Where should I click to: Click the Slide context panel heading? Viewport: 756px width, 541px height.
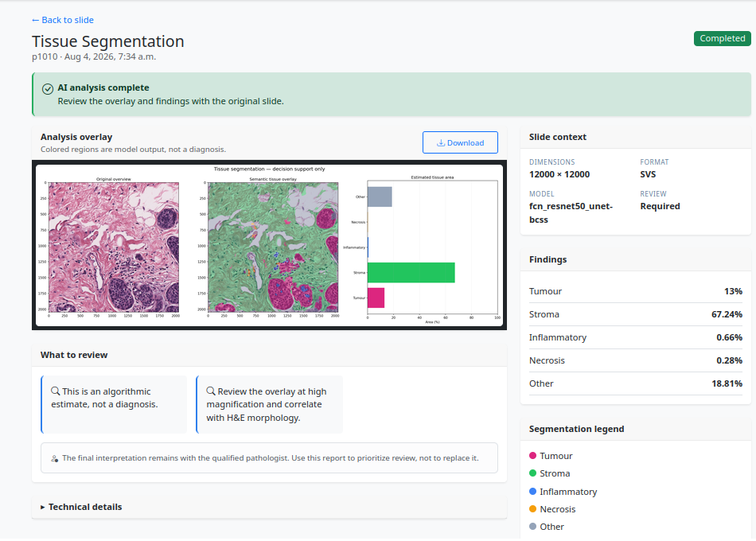pyautogui.click(x=557, y=137)
